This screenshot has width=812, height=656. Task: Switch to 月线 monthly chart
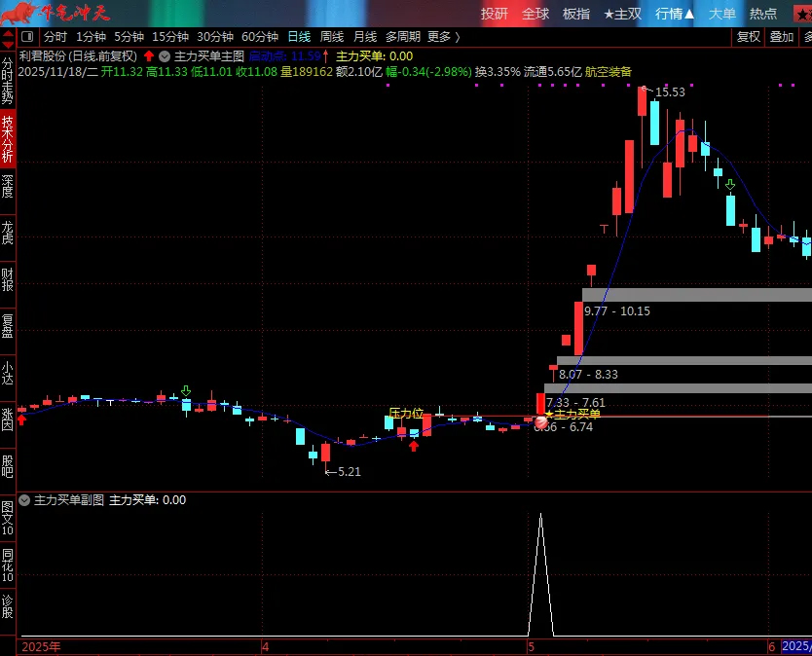365,37
